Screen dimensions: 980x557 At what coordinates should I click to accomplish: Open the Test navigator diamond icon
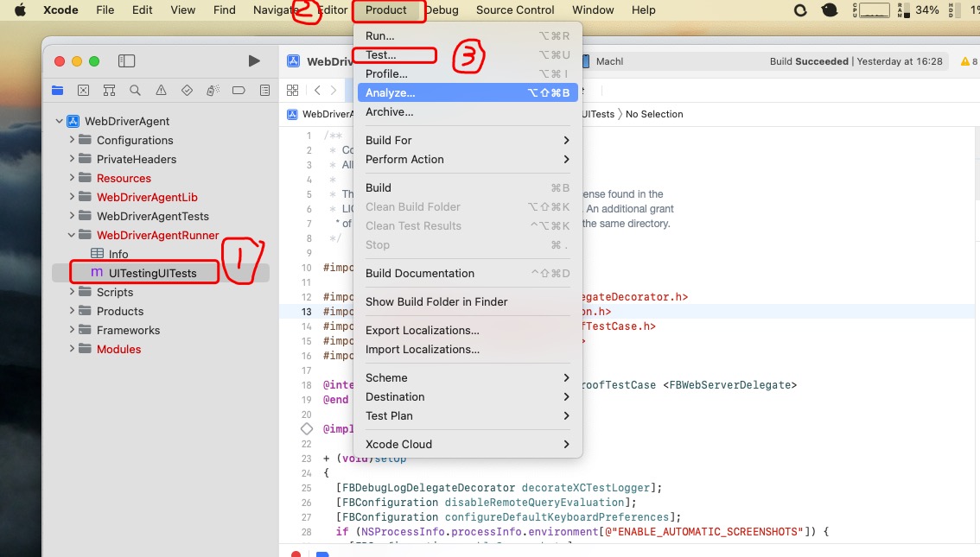[187, 90]
